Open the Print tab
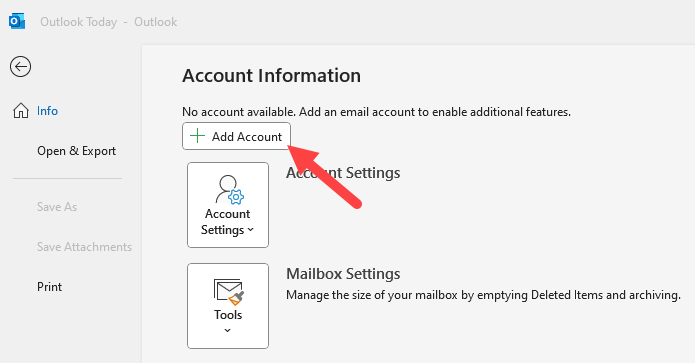The image size is (695, 363). [49, 287]
